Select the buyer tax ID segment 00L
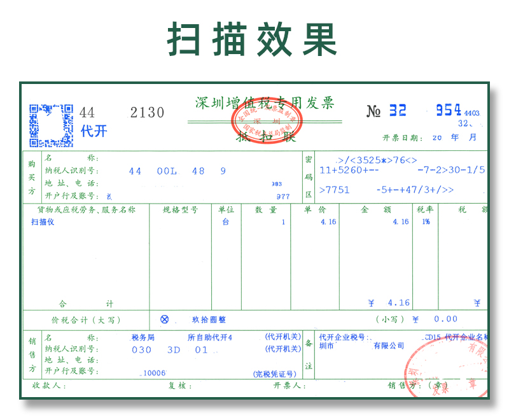Viewport: 509px width, 420px height. [x=167, y=171]
